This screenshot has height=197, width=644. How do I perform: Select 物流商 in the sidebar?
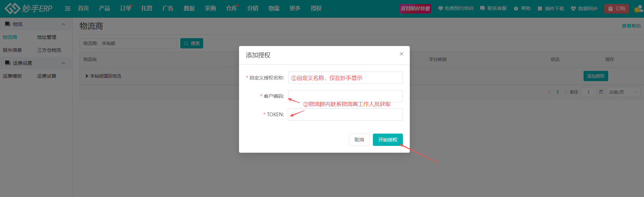[10, 37]
